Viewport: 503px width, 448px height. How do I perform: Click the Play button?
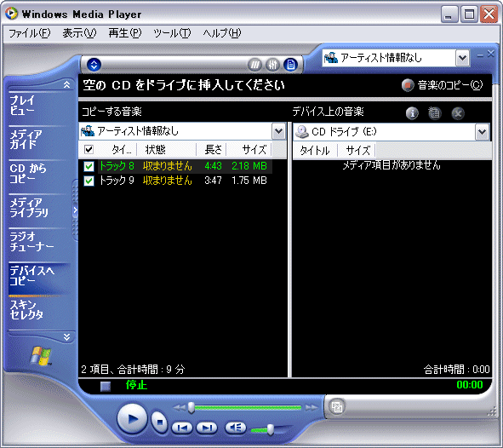[132, 419]
